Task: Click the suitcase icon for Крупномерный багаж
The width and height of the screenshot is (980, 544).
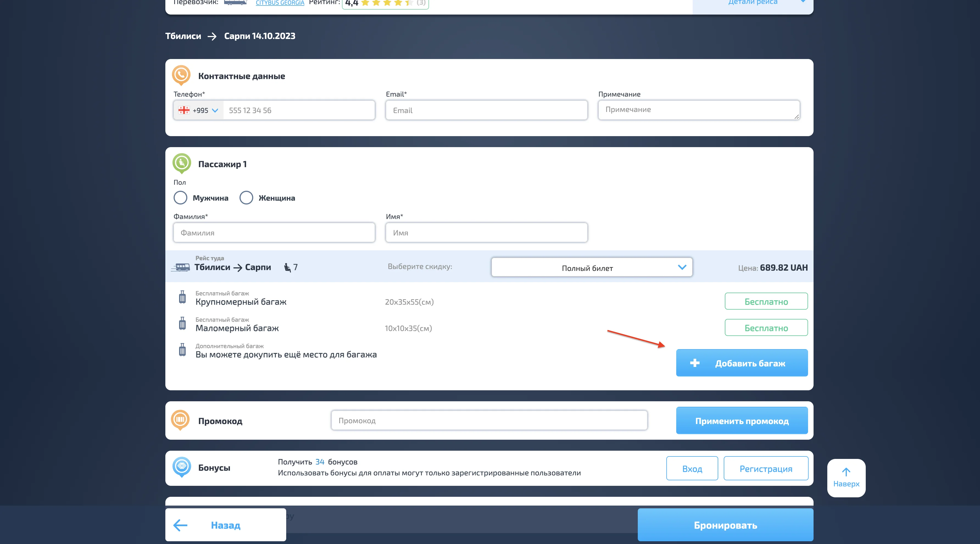Action: [x=182, y=297]
